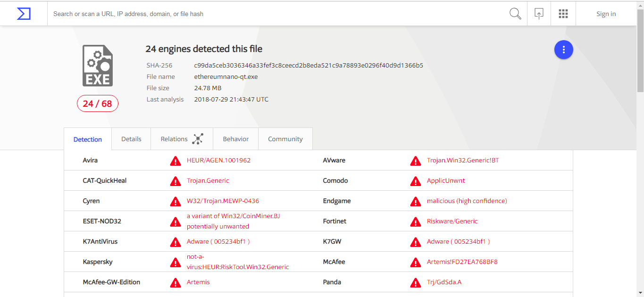Image resolution: width=644 pixels, height=297 pixels.
Task: Click the warning icon for K7AntiVirus
Action: click(176, 242)
